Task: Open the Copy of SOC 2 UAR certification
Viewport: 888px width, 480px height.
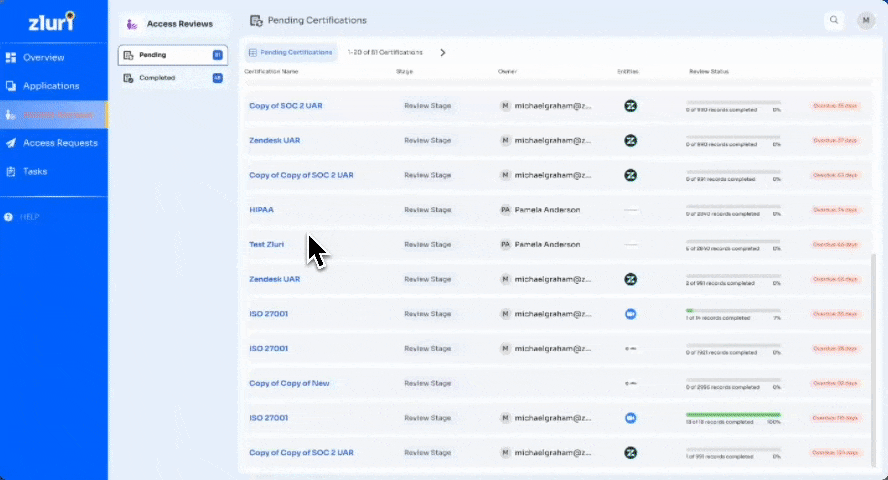Action: (285, 106)
